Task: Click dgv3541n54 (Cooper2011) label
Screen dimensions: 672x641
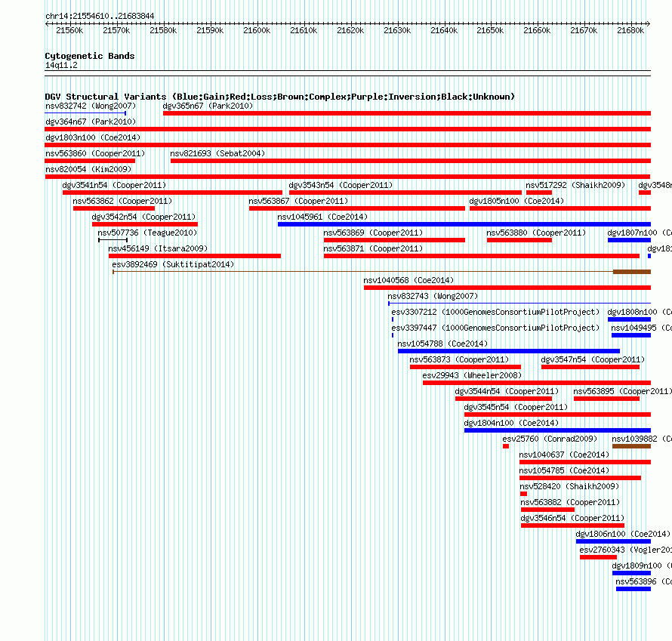Action: pos(114,185)
